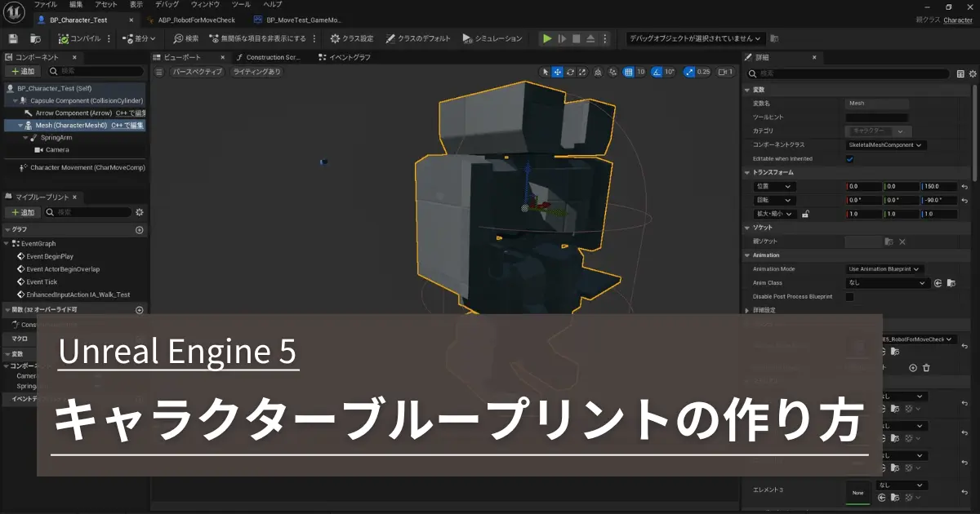Select the translate (move) gizmo tool
The width and height of the screenshot is (980, 514).
click(x=558, y=72)
